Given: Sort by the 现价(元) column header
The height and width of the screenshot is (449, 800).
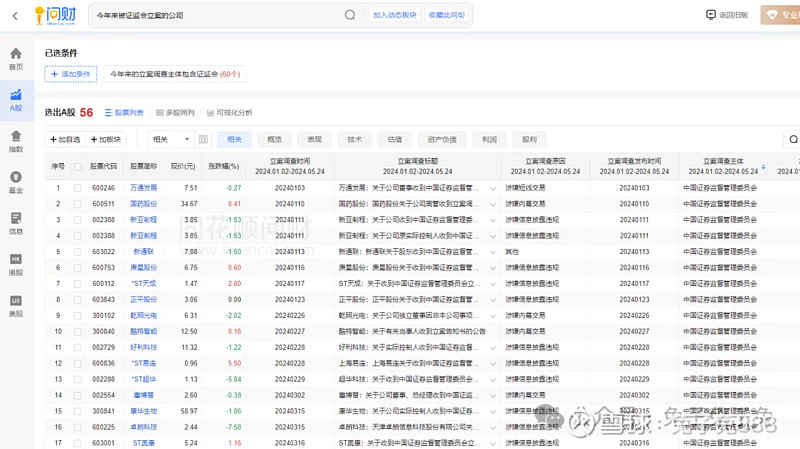Looking at the screenshot, I should click(183, 166).
